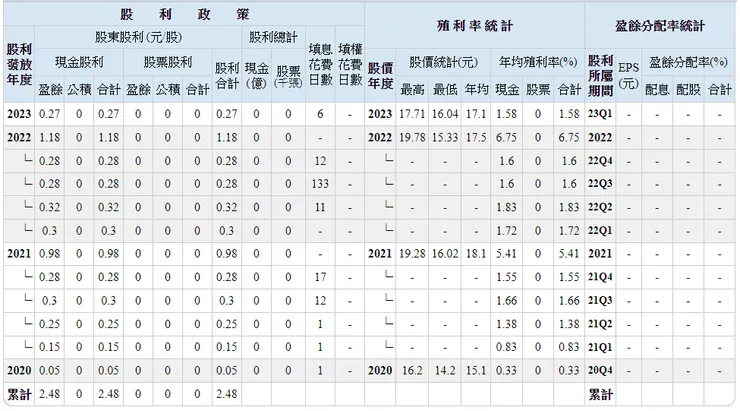Image resolution: width=740 pixels, height=411 pixels.
Task: Click the 22Q3 period cell
Action: [x=600, y=184]
